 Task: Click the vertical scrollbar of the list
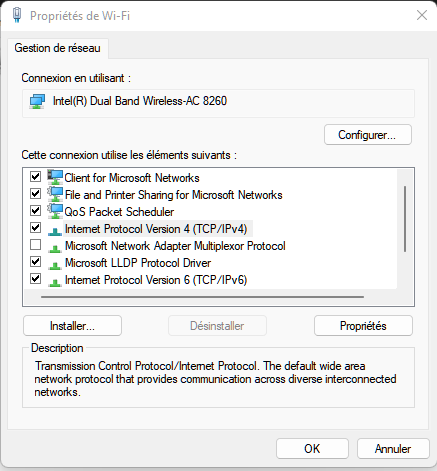point(405,219)
